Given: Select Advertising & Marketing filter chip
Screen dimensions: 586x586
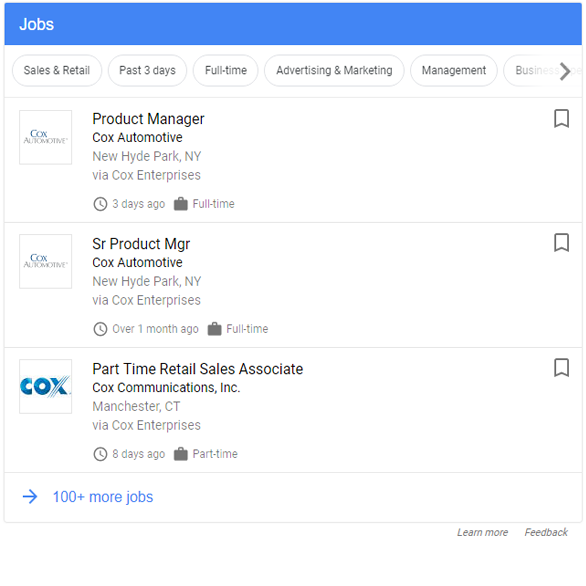Looking at the screenshot, I should [x=334, y=70].
